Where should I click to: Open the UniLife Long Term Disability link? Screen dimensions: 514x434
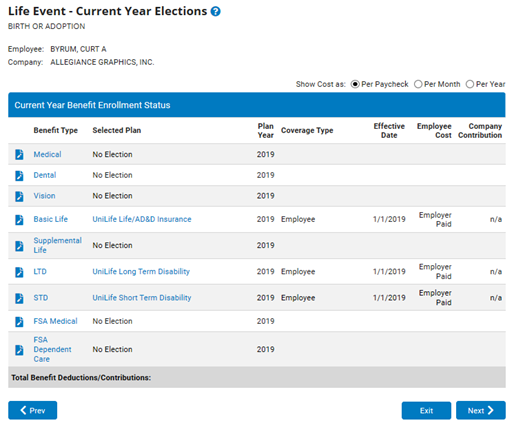pos(141,272)
